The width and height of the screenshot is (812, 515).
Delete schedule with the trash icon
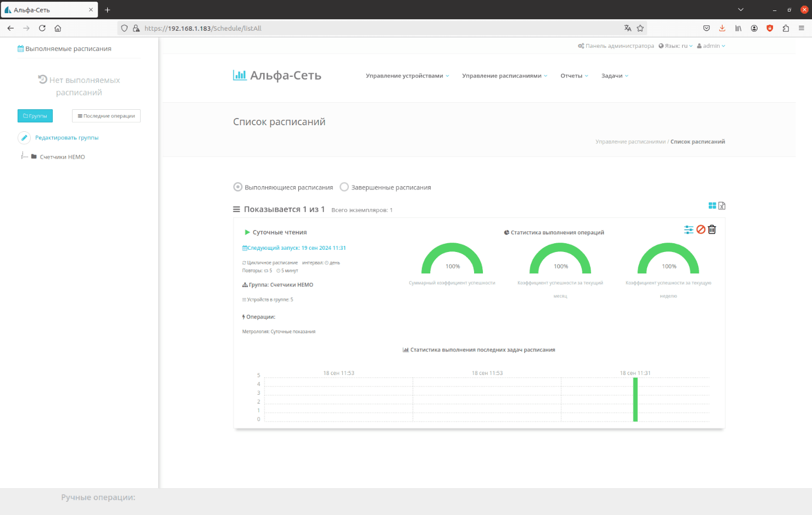[x=712, y=229]
